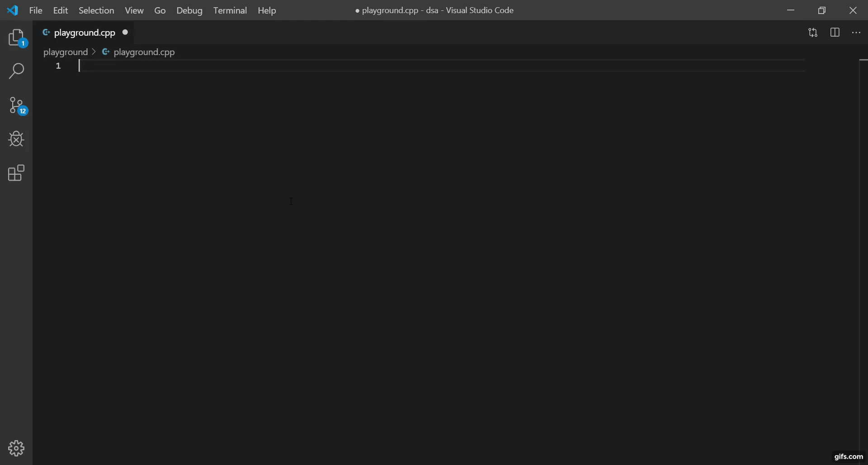
Task: Open the Extensions view icon
Action: coord(16,173)
